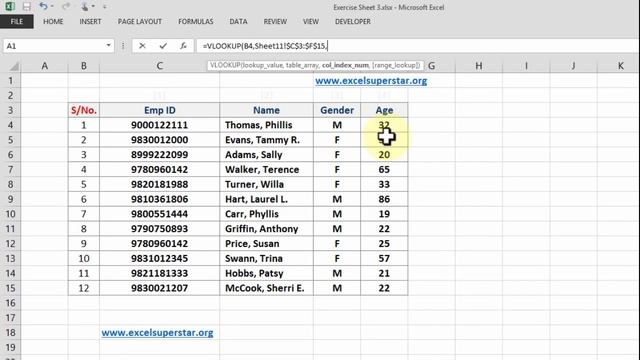Select the 'Walker, Terence' cell

[x=266, y=169]
